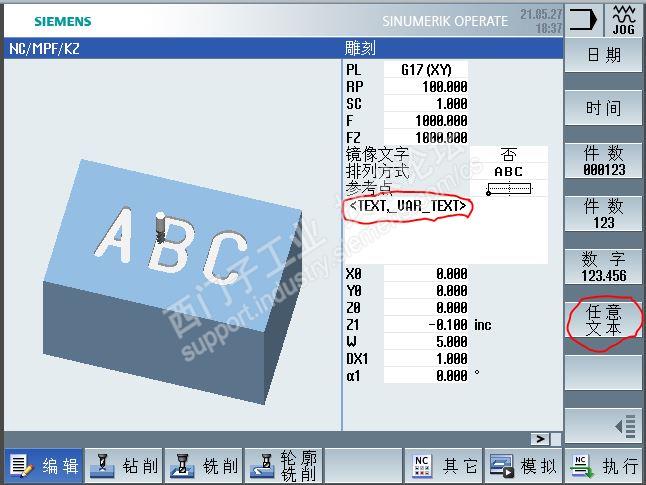The height and width of the screenshot is (485, 646).
Task: Toggle the Z1 inc unit selector
Action: [482, 325]
